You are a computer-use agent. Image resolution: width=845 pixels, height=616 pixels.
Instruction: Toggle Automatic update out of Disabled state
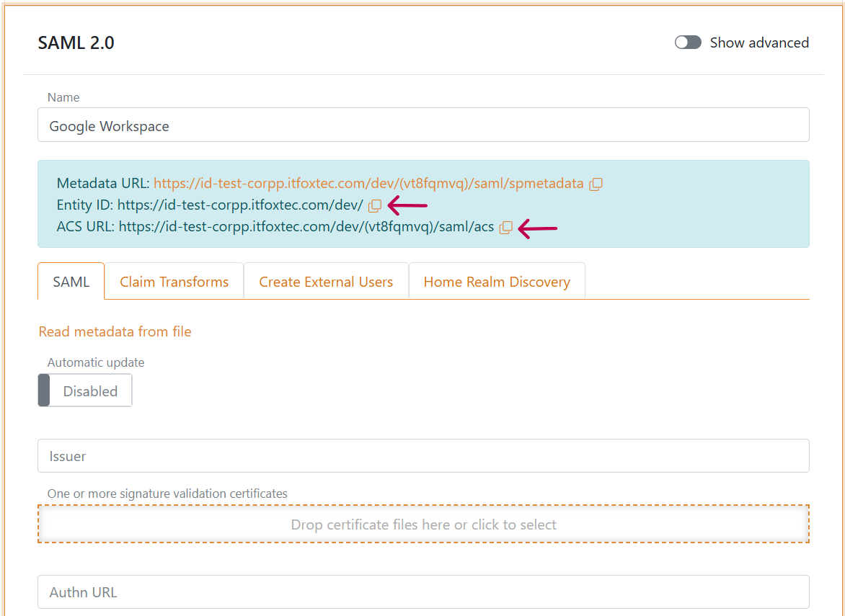[x=84, y=390]
